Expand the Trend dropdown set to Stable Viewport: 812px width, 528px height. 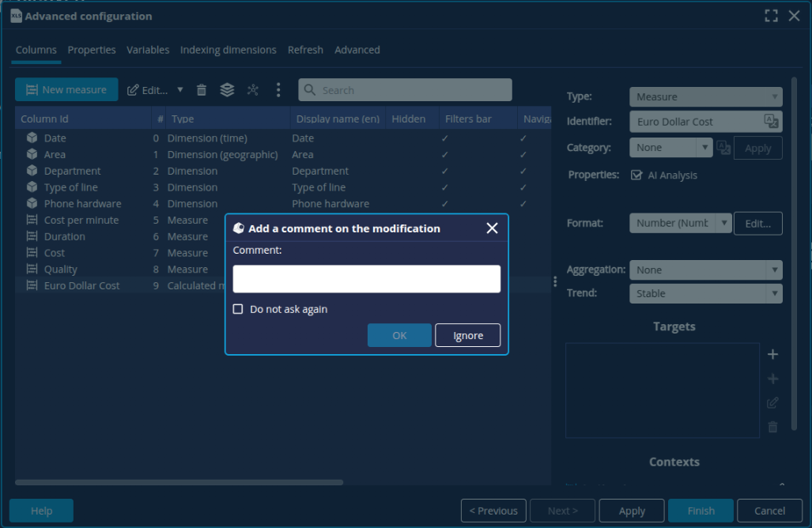click(705, 293)
